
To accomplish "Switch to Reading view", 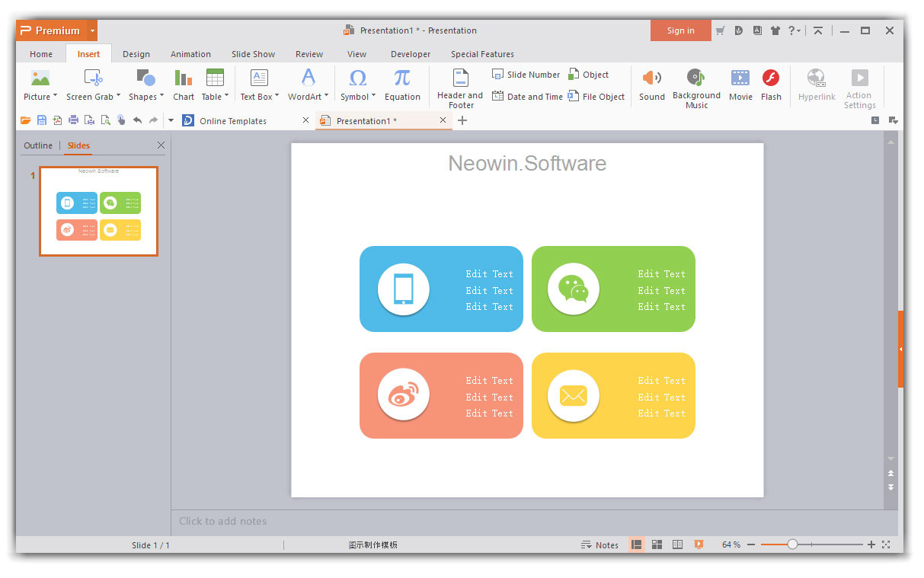I will click(x=677, y=544).
